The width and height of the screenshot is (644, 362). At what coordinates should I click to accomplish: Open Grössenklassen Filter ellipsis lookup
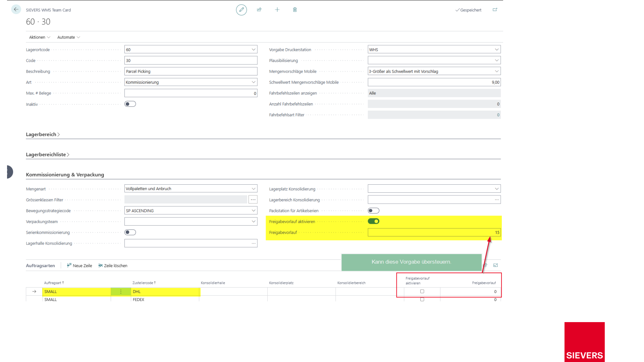(x=253, y=200)
